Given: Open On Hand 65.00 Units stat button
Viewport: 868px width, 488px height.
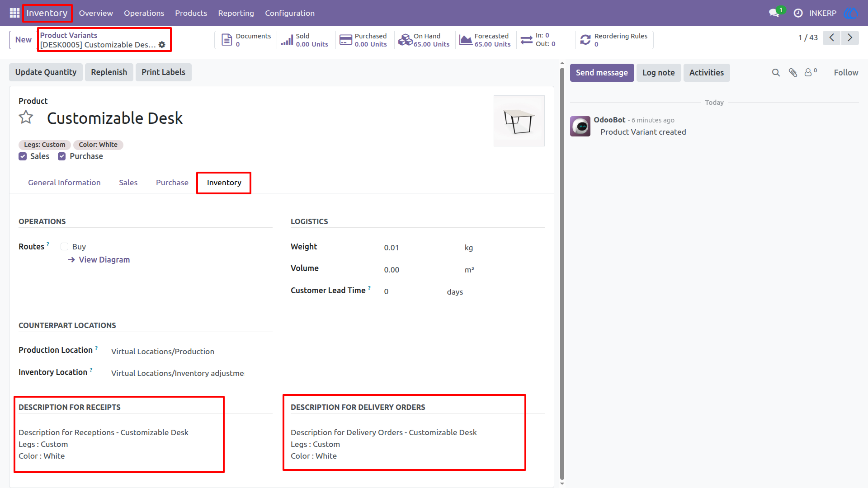Looking at the screenshot, I should pos(425,40).
